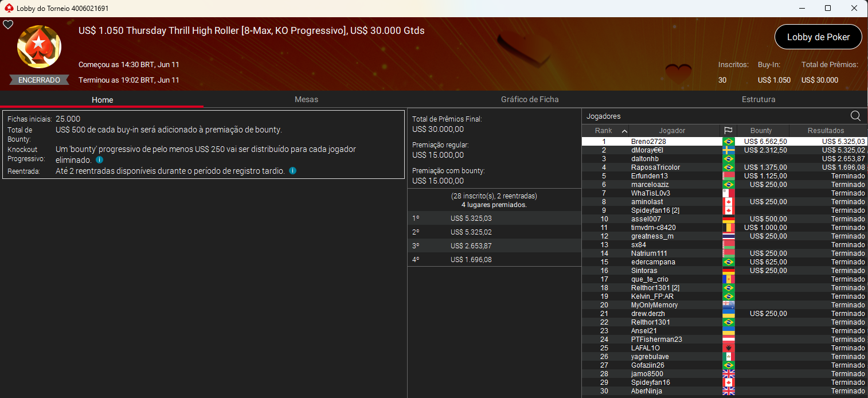Sort by the flag column header
Screen dimensions: 868x398
pos(728,131)
